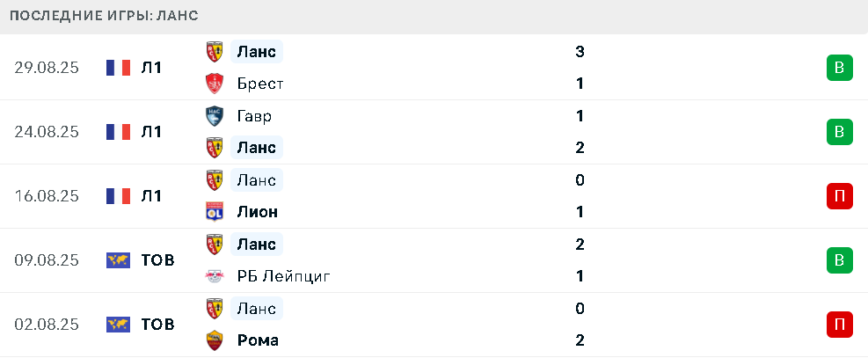This screenshot has width=868, height=358.
Task: Click the Последние игры: Ланс header
Action: 104,16
